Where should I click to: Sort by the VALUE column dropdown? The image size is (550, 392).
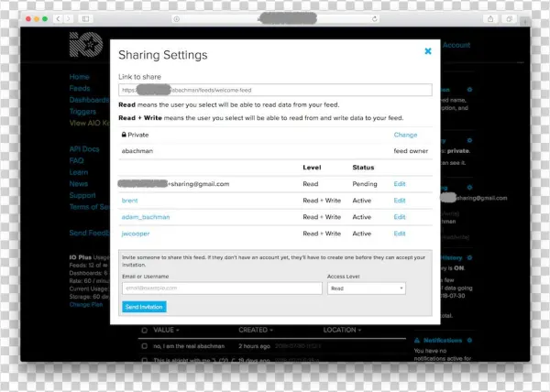pos(166,330)
